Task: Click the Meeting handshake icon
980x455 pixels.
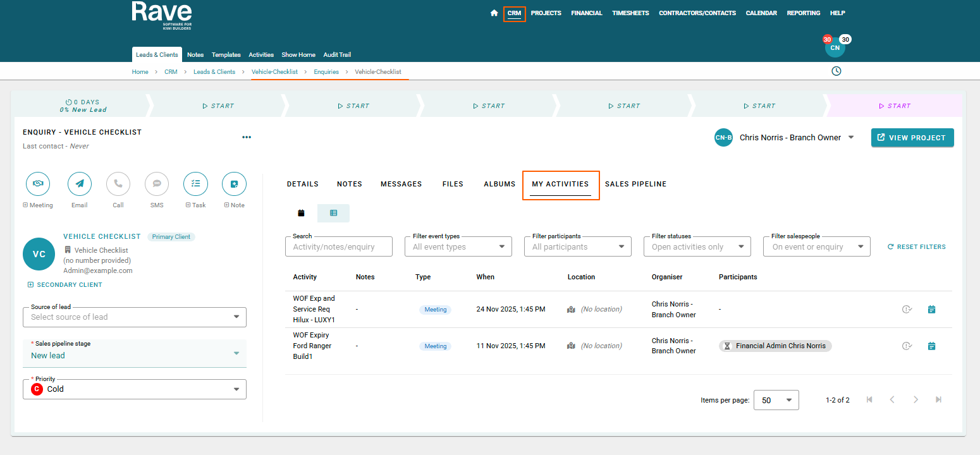Action: point(38,184)
